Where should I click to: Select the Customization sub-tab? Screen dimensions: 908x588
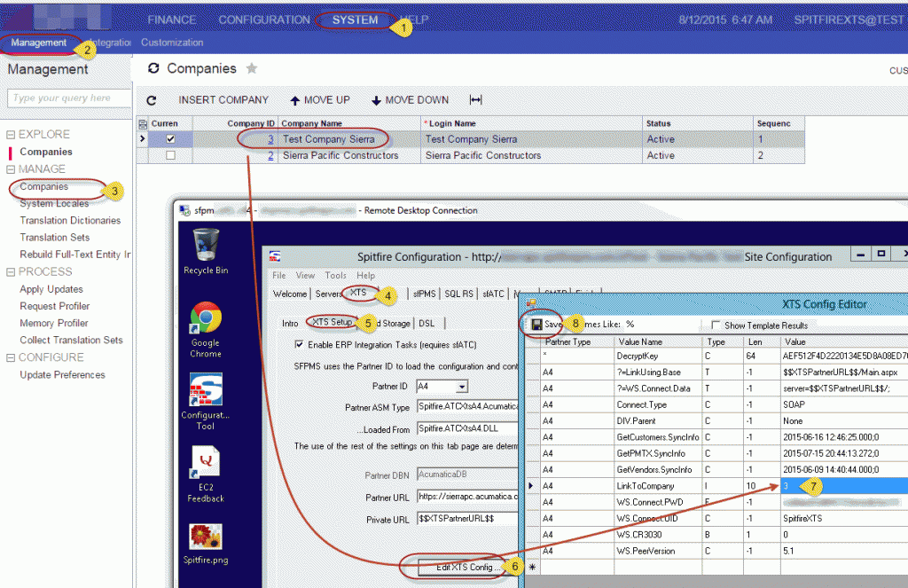[x=172, y=43]
